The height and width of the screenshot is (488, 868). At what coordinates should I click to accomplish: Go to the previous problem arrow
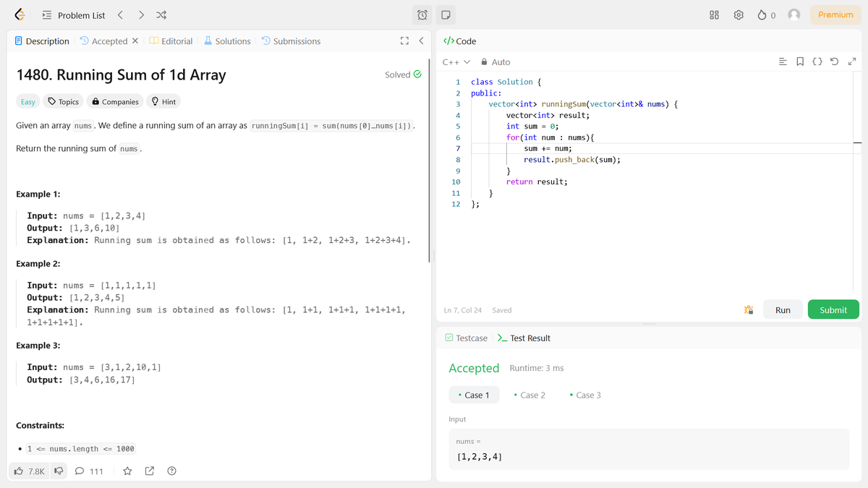coord(120,14)
